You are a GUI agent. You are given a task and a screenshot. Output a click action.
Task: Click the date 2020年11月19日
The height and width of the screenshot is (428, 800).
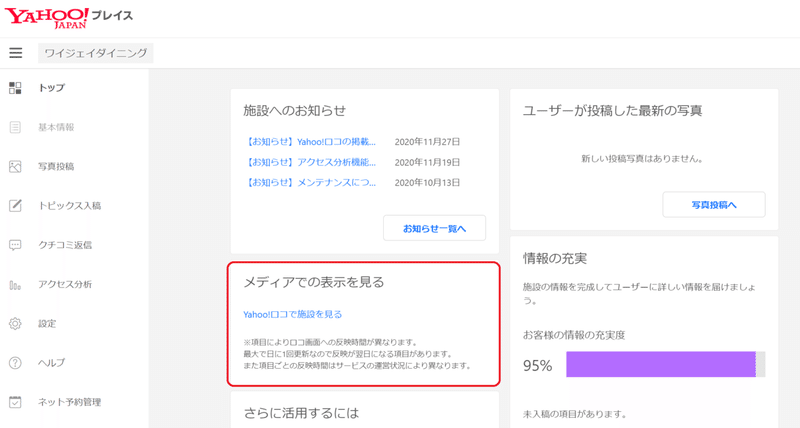point(427,162)
